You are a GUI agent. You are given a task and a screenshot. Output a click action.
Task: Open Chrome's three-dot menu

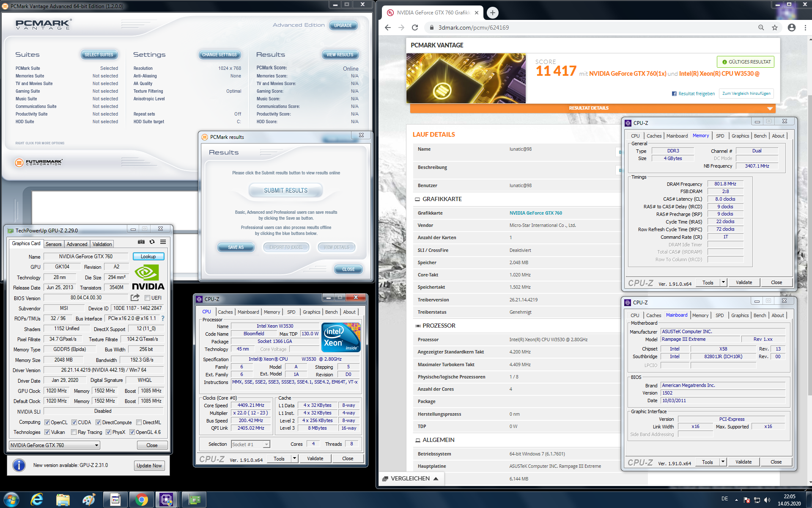(805, 28)
